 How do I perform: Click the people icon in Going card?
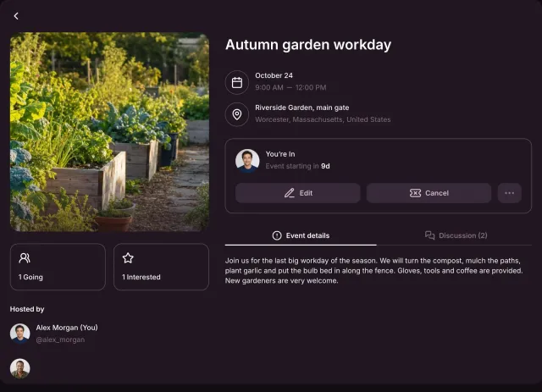tap(25, 258)
